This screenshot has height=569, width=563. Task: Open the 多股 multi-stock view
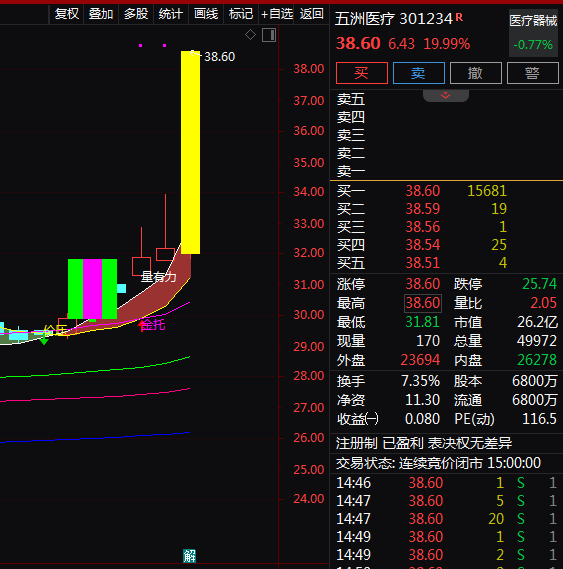[136, 14]
